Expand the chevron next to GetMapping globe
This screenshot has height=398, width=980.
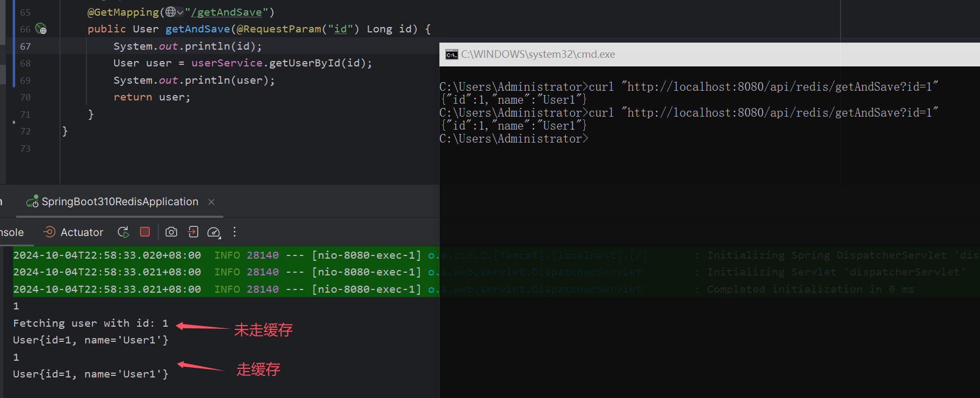point(180,12)
